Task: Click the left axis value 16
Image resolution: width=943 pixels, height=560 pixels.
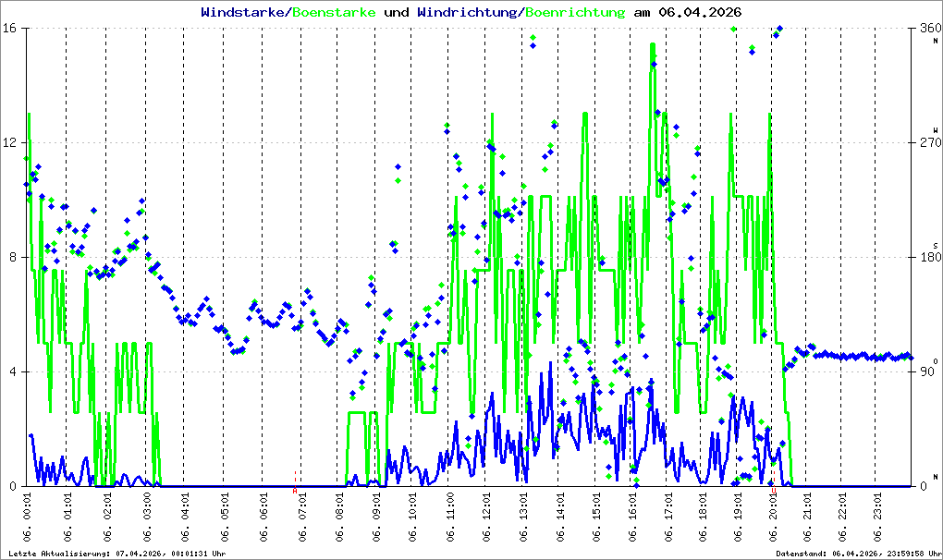Action: pos(8,29)
